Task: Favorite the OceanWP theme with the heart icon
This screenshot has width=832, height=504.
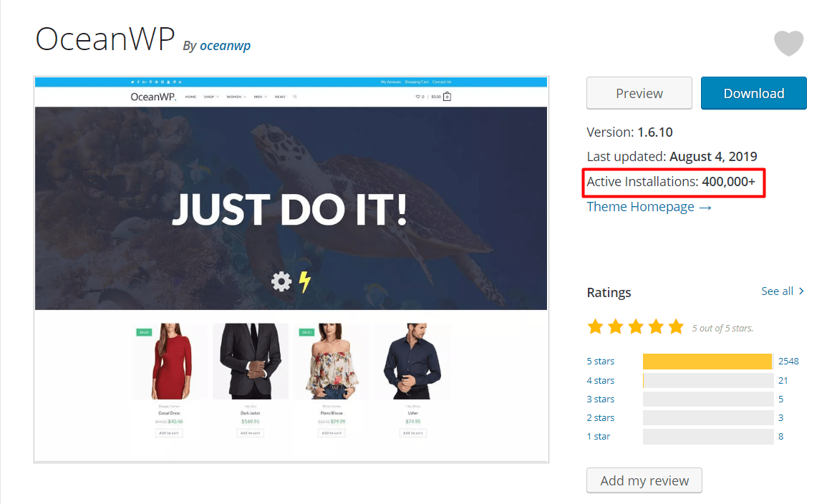Action: point(788,43)
